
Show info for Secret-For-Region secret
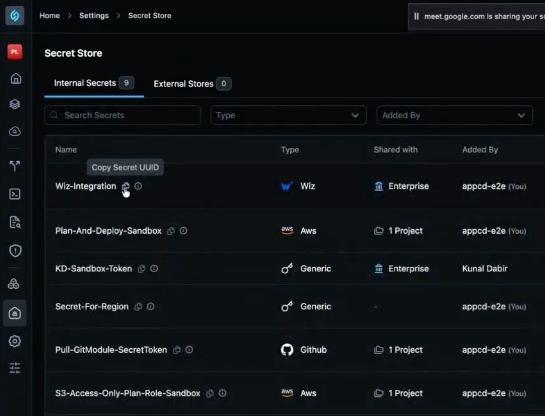coord(150,307)
